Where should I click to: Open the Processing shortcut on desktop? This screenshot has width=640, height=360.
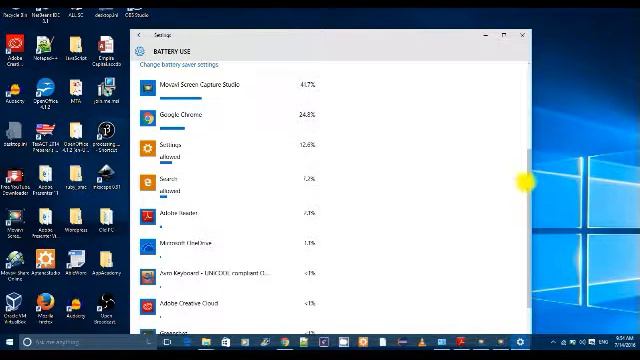pos(106,137)
